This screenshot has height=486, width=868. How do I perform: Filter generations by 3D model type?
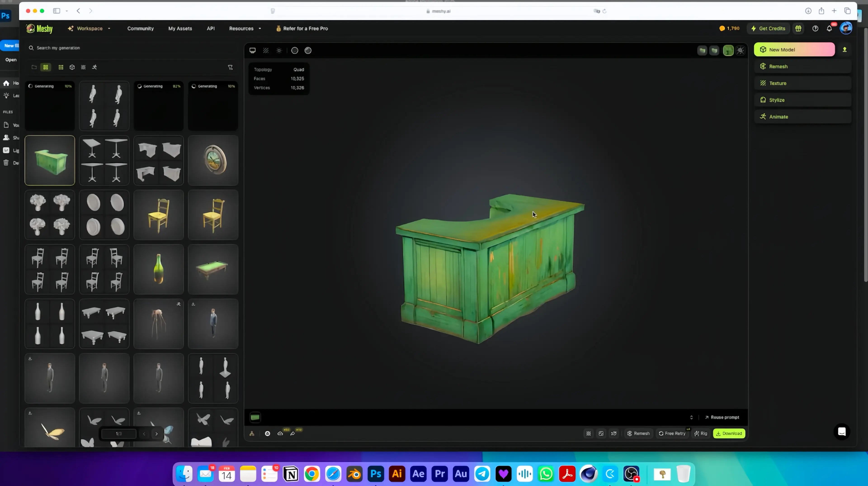(x=72, y=67)
